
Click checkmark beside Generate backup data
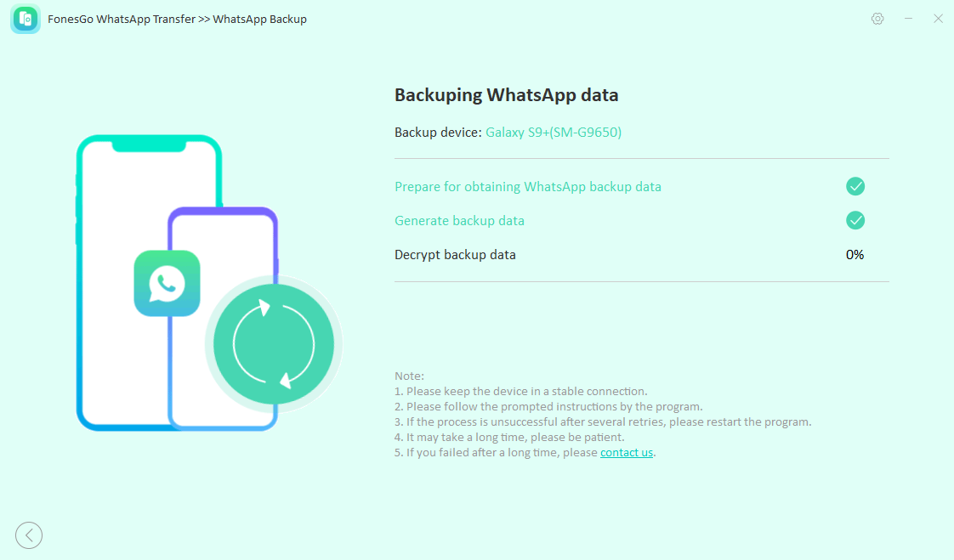click(x=855, y=220)
